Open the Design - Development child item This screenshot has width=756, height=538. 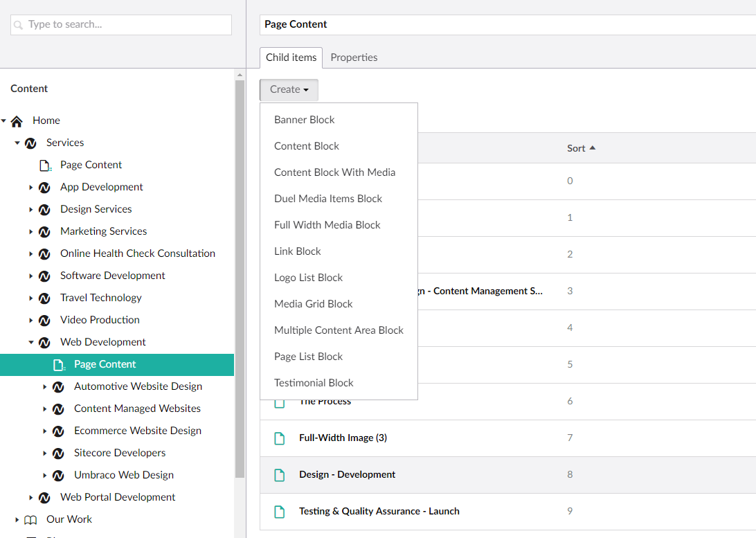tap(347, 474)
